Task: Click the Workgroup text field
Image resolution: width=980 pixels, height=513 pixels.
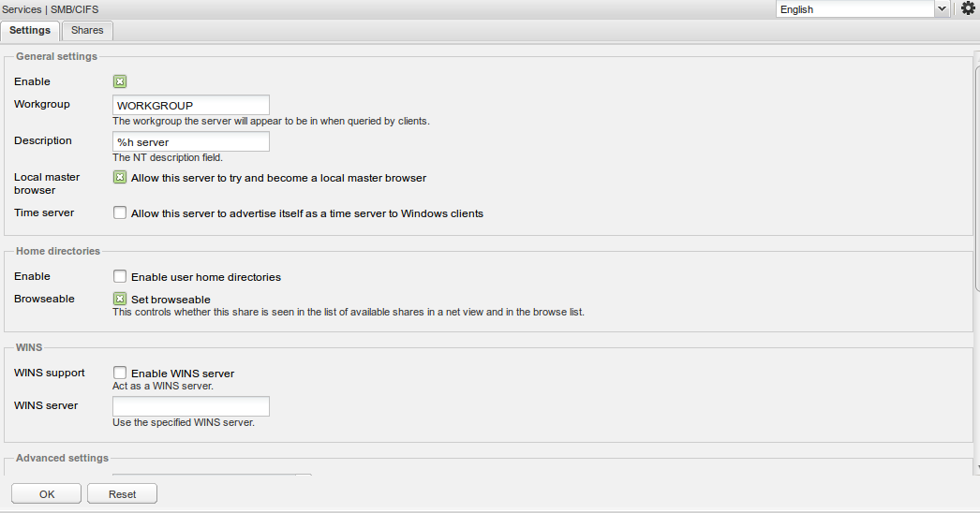Action: [x=191, y=105]
